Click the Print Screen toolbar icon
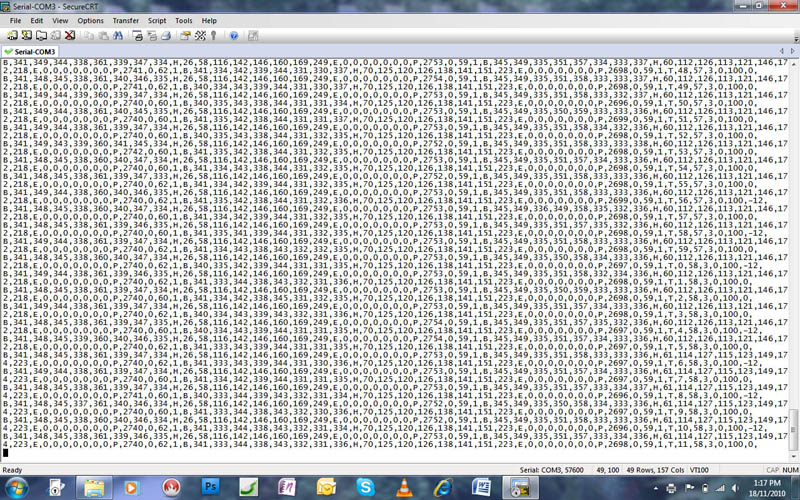 [137, 35]
